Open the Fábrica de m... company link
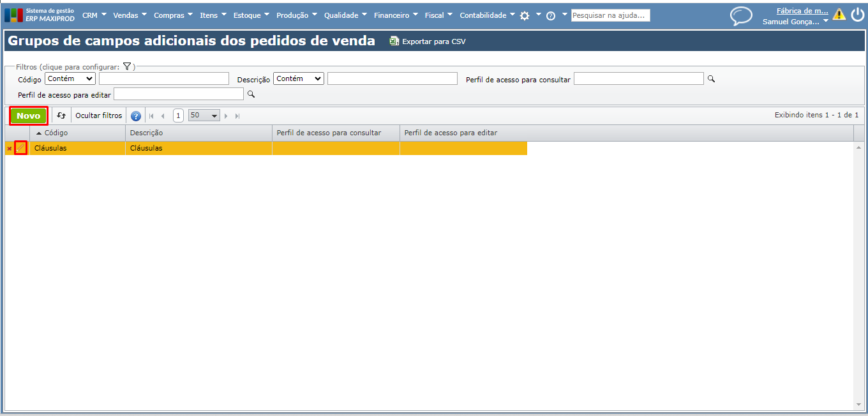The width and height of the screenshot is (868, 416). click(802, 11)
